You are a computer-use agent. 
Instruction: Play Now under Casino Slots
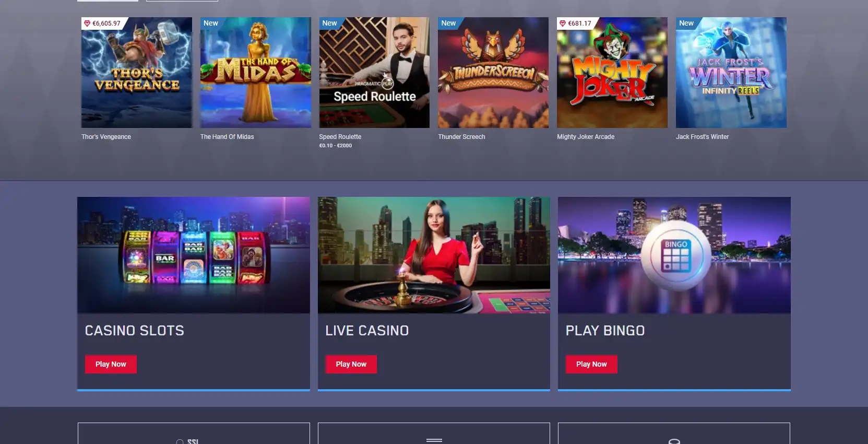(x=111, y=364)
